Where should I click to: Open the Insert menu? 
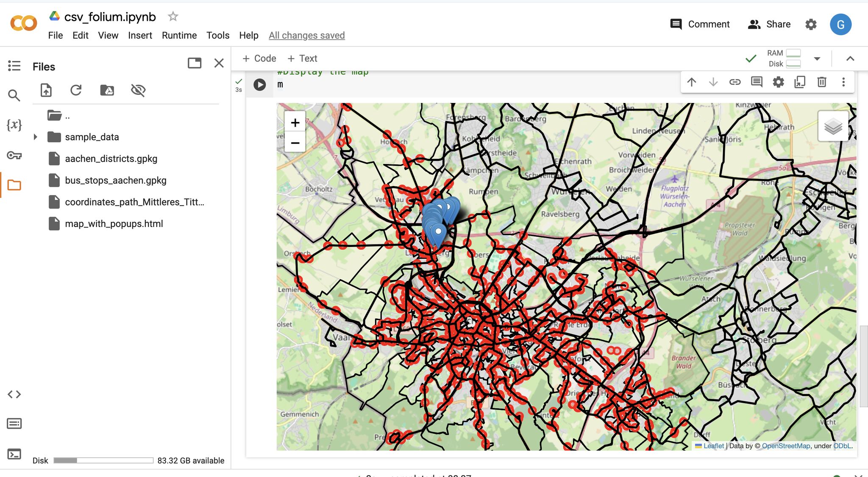(140, 35)
